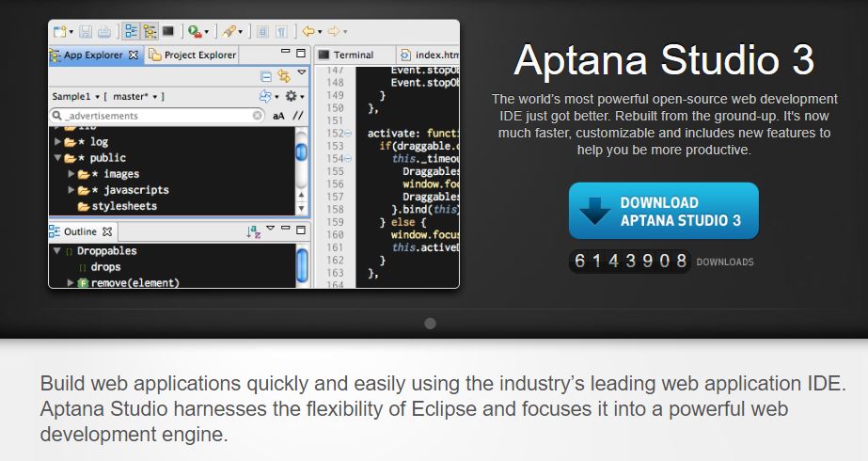Open the New wizard dropdown arrow
868x461 pixels.
pos(71,32)
